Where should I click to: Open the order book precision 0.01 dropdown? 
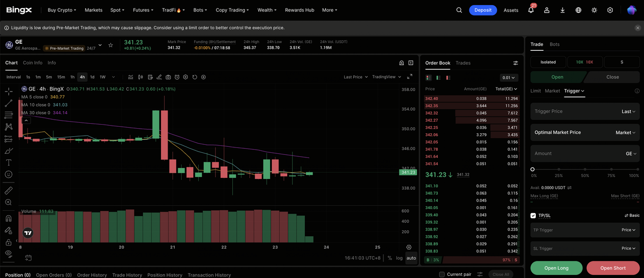pyautogui.click(x=509, y=78)
